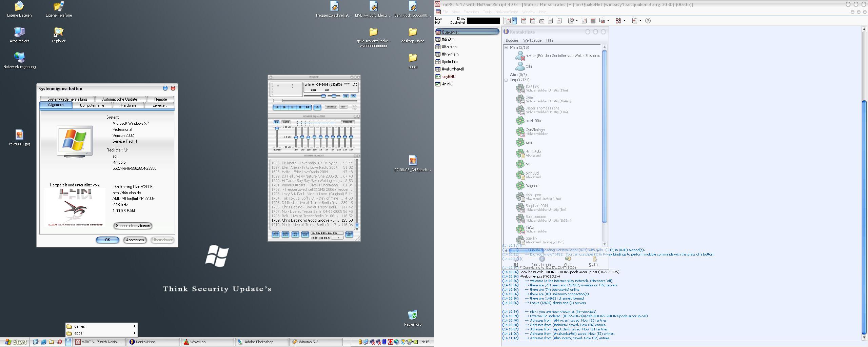Open the Werkzeuge menu in Kontaktliste

click(x=532, y=40)
